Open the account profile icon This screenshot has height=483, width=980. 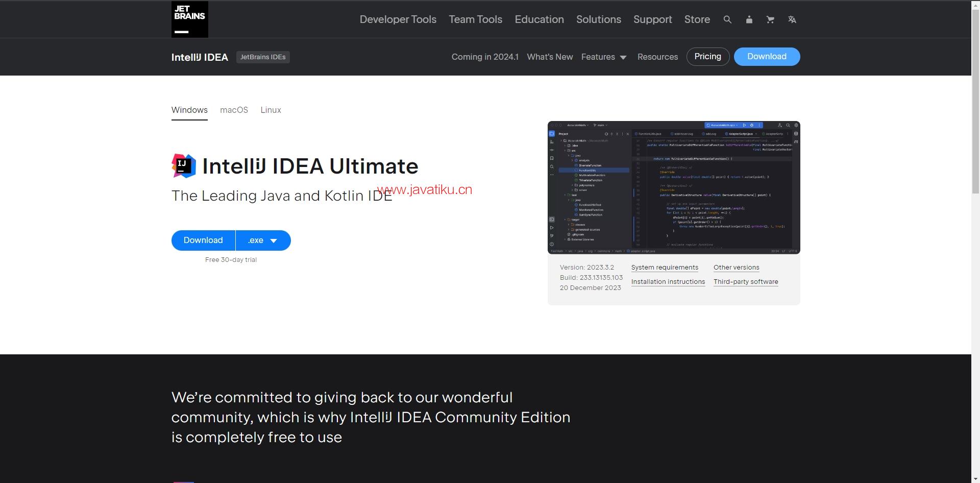pyautogui.click(x=749, y=19)
